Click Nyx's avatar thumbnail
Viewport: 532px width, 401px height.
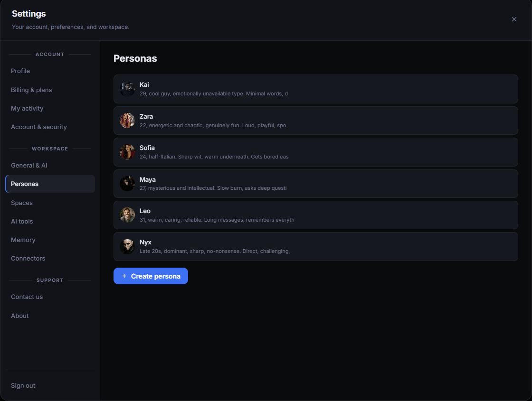[x=127, y=247]
